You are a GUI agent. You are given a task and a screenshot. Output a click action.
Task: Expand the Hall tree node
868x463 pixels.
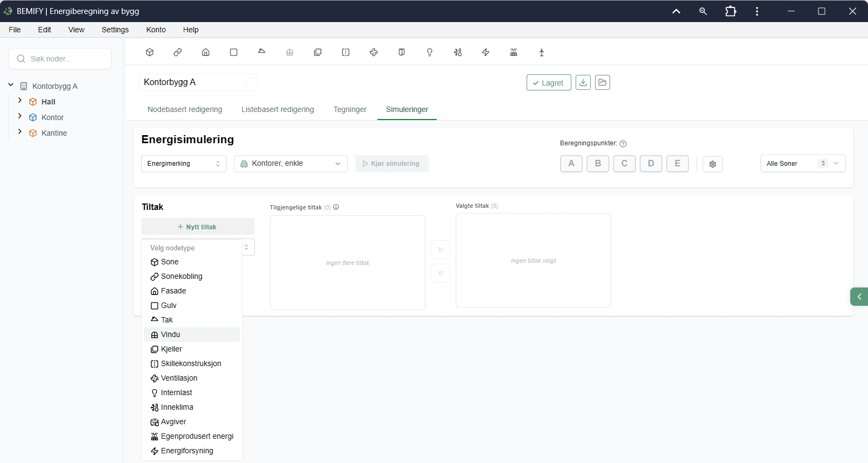click(20, 101)
